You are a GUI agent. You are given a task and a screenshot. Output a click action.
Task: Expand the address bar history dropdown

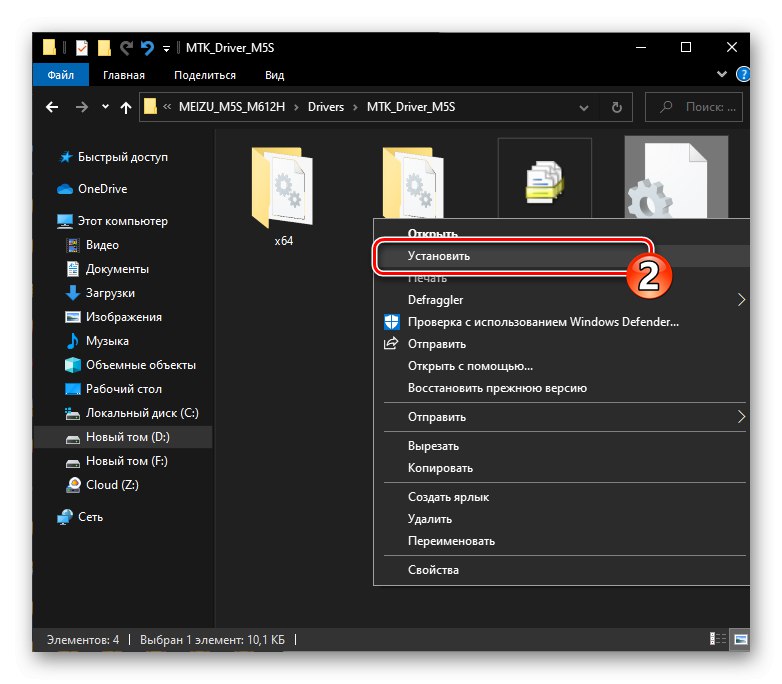[584, 107]
